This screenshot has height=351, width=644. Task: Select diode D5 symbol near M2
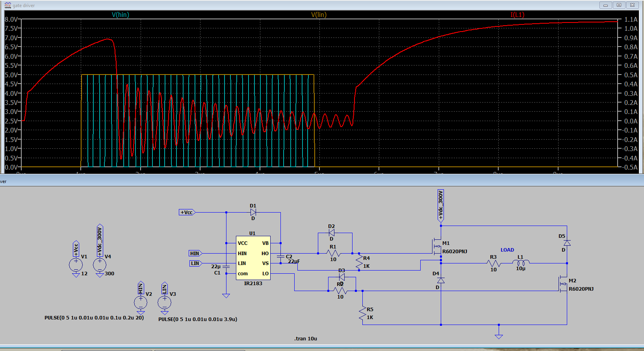[x=567, y=243]
